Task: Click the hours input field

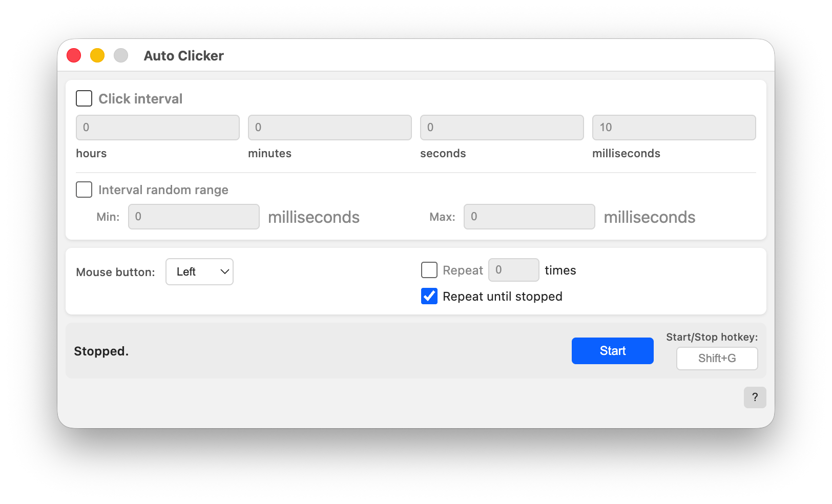Action: click(x=158, y=128)
